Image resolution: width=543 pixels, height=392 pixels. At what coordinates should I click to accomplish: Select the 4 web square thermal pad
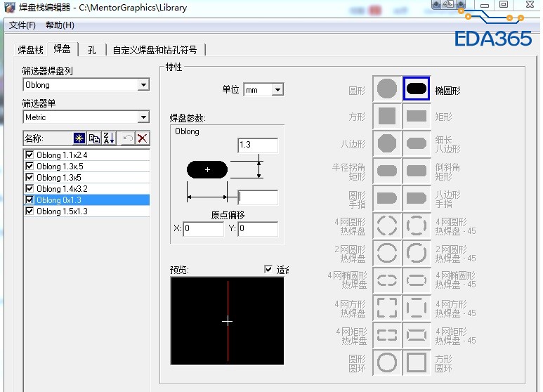[387, 308]
